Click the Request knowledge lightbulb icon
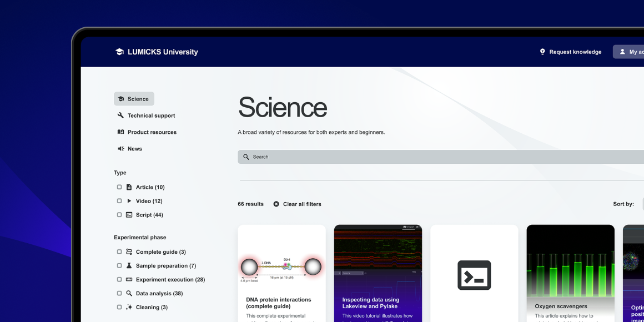The height and width of the screenshot is (322, 644). pos(542,52)
